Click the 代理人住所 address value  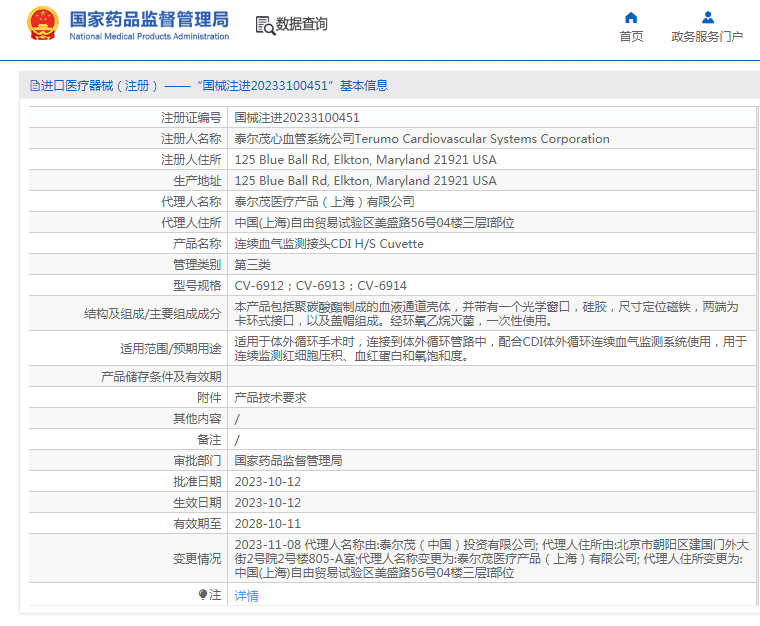374,222
